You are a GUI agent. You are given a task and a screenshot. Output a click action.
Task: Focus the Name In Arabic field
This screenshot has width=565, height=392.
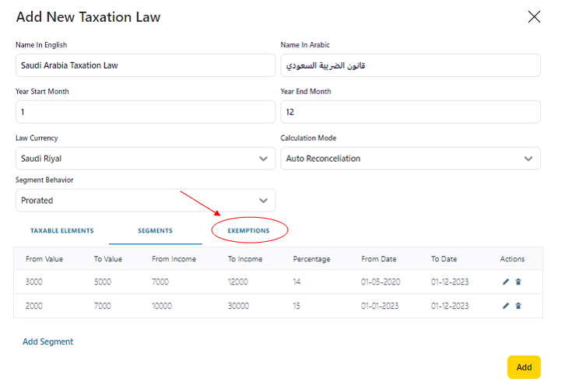[410, 65]
